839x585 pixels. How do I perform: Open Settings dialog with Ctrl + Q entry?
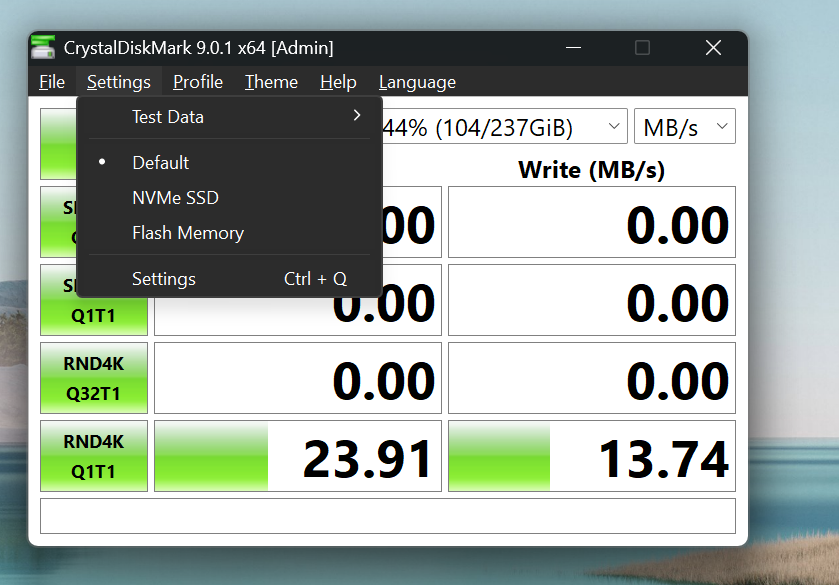click(x=230, y=279)
